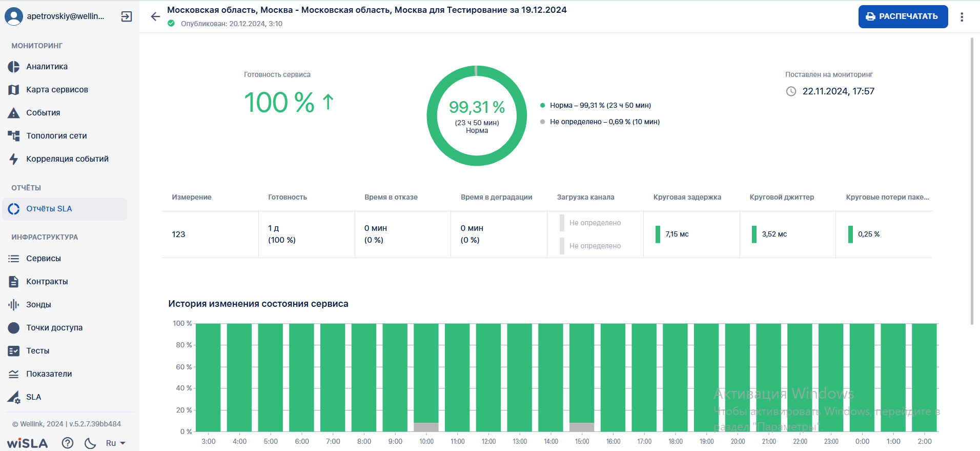The height and width of the screenshot is (451, 980).
Task: Click the РАСПЕЧАТАТЬ button
Action: [903, 16]
